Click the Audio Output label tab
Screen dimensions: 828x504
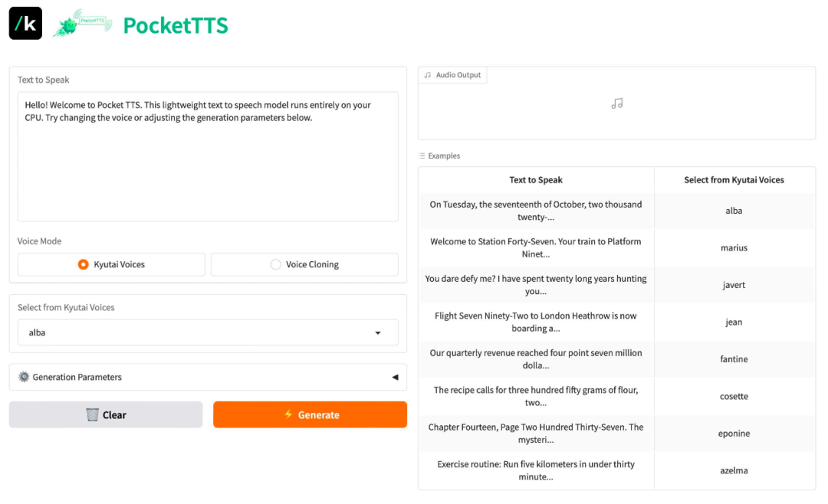[453, 75]
